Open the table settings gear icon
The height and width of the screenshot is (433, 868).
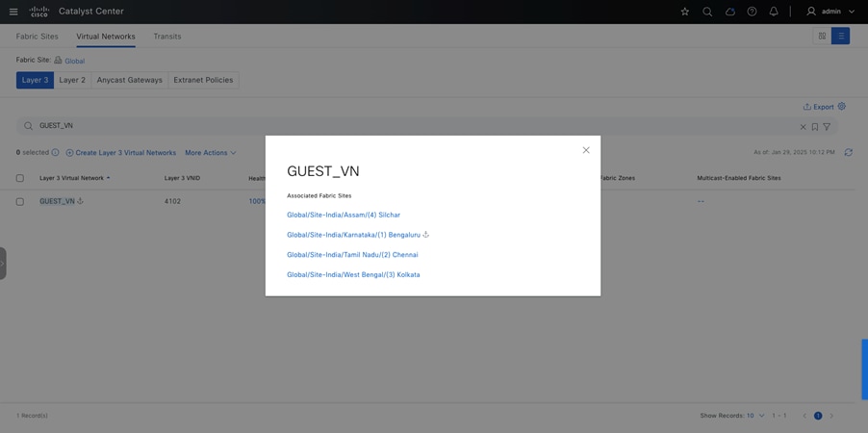(842, 106)
